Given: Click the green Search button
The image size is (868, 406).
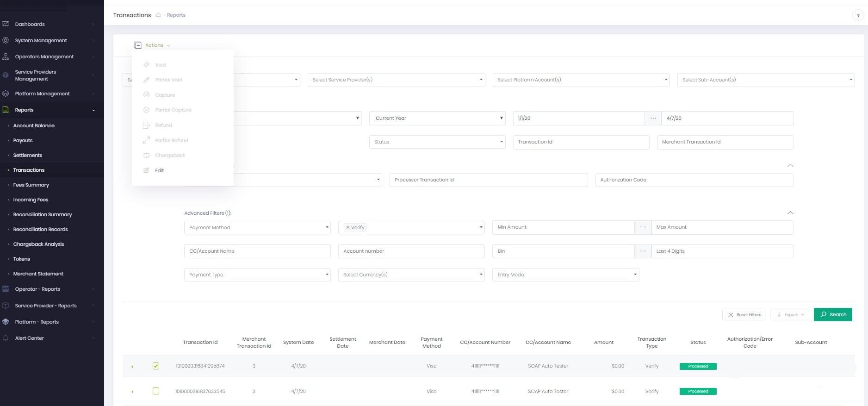Looking at the screenshot, I should (832, 314).
